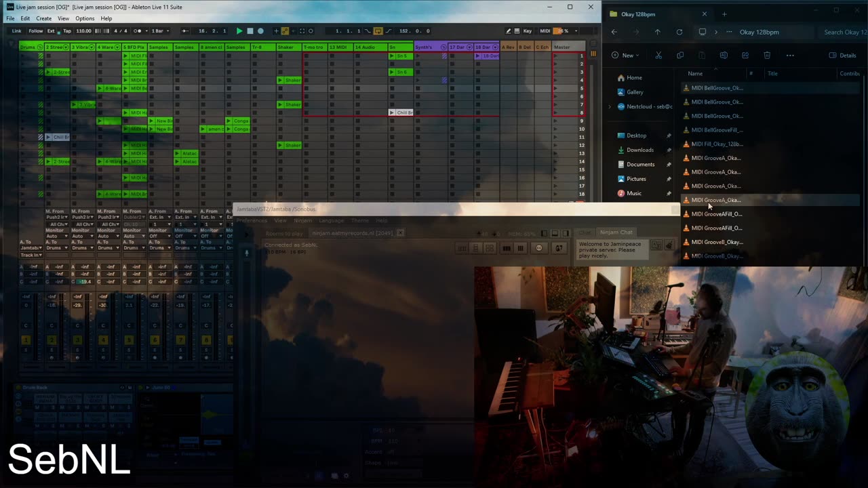The image size is (868, 488).
Task: Toggle Link sync in Ableton
Action: pos(16,30)
